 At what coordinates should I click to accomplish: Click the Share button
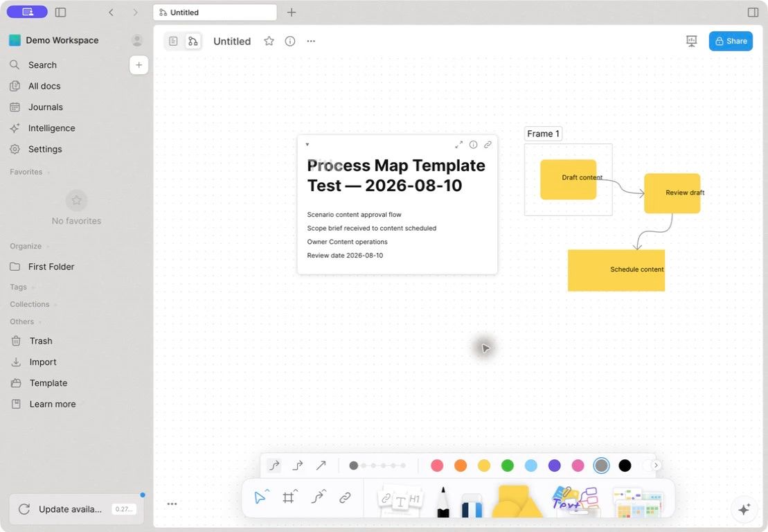tap(731, 41)
